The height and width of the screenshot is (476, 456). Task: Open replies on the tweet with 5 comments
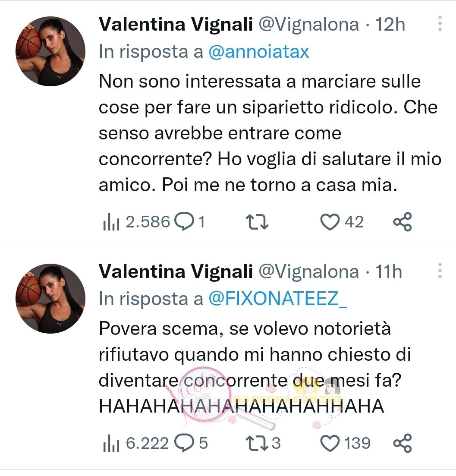point(191,443)
